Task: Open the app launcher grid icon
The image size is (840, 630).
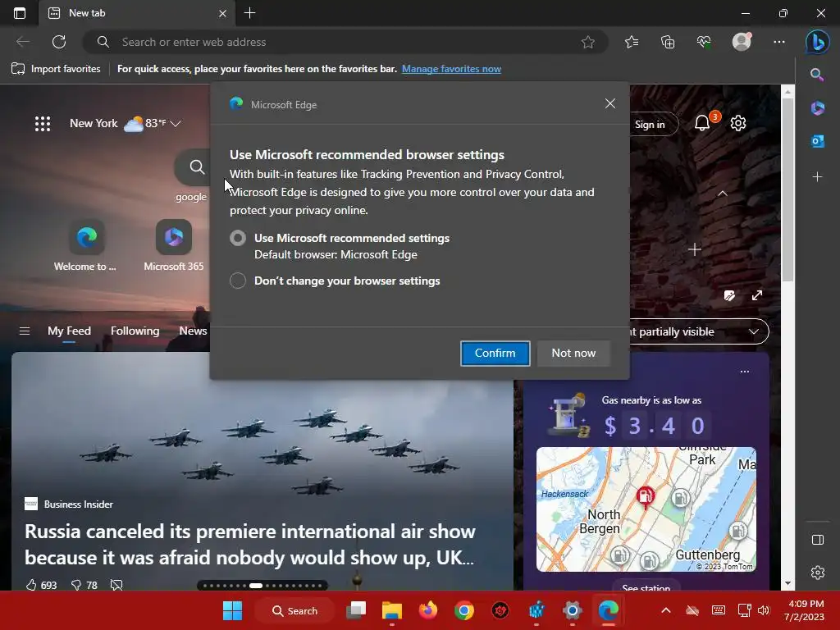Action: 43,124
